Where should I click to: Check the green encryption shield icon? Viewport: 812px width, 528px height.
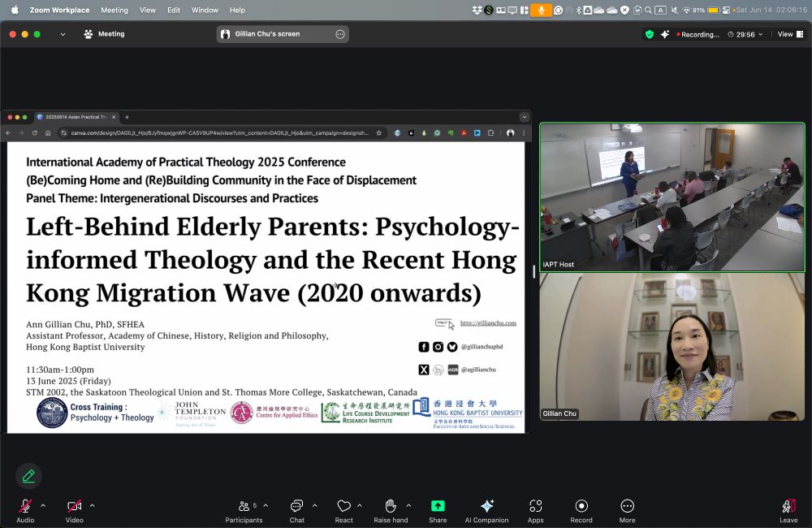coord(650,34)
